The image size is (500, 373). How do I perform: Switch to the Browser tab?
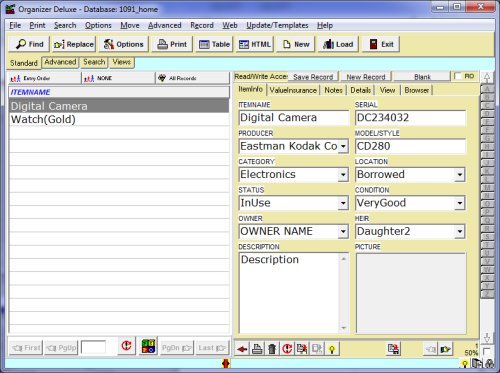(x=417, y=90)
